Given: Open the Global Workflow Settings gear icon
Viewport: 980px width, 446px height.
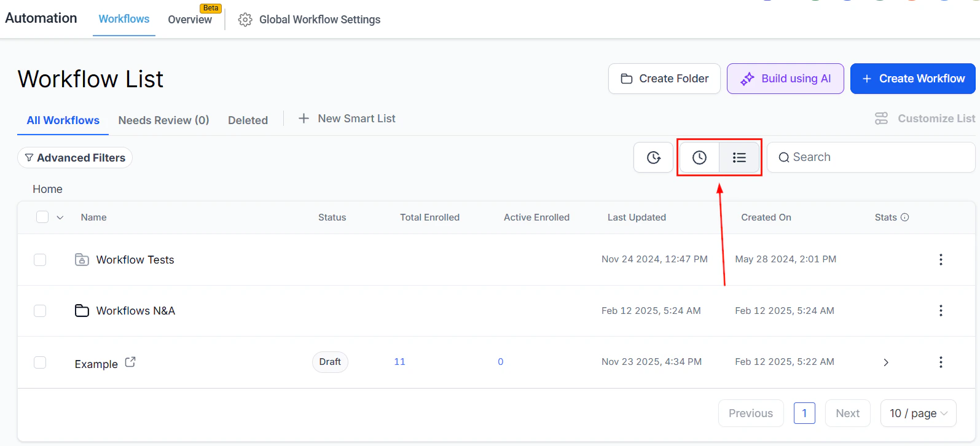Looking at the screenshot, I should tap(245, 20).
